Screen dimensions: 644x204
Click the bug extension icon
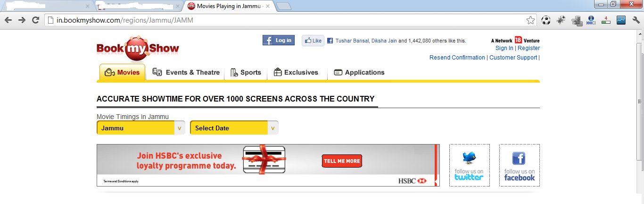[x=561, y=20]
